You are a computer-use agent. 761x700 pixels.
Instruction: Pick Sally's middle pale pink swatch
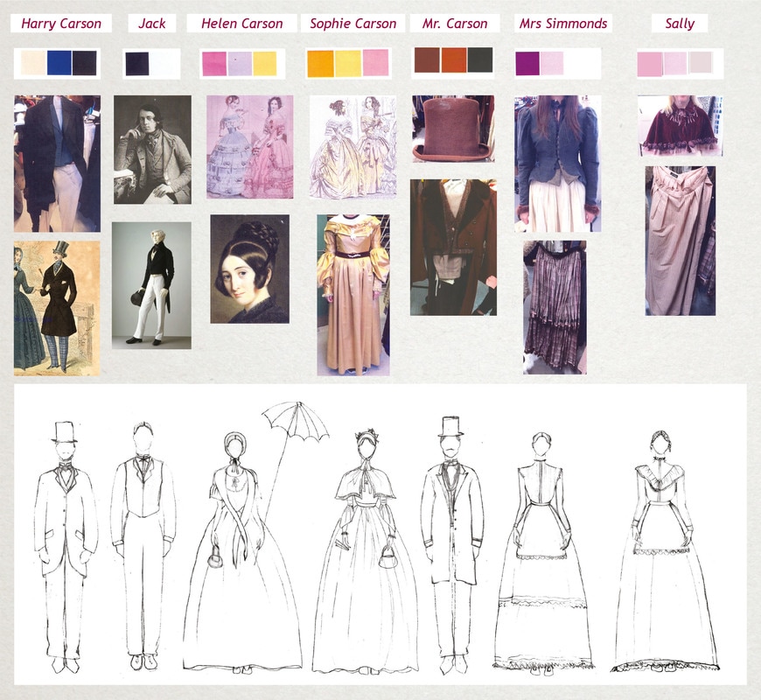(675, 64)
